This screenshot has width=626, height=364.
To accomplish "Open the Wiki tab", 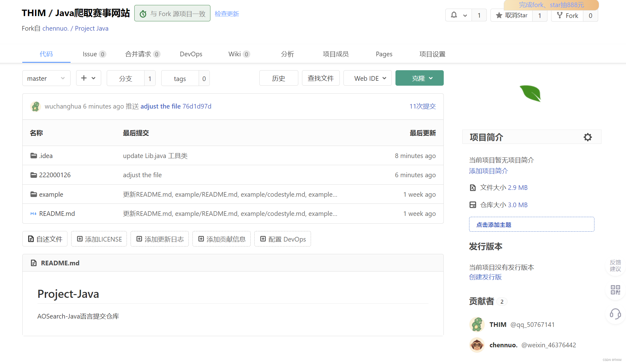I will [x=239, y=54].
